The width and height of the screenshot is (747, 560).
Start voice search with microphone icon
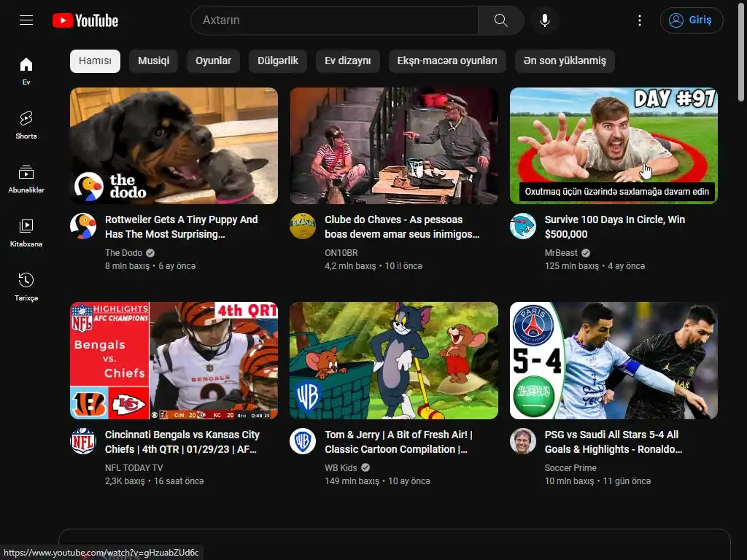coord(545,20)
